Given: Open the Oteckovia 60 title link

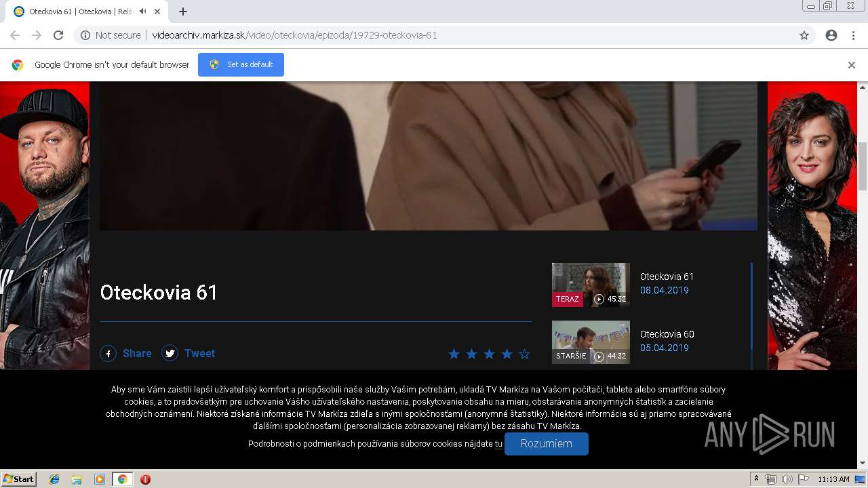Looking at the screenshot, I should pos(667,334).
